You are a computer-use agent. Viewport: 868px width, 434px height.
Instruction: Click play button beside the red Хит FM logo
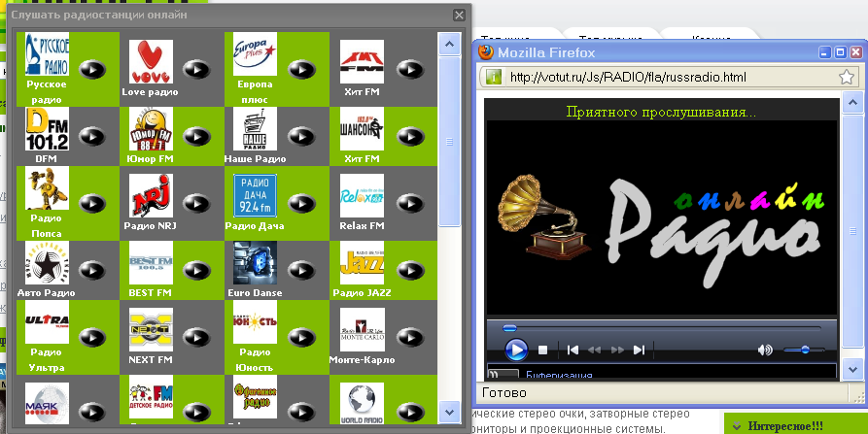tap(410, 69)
